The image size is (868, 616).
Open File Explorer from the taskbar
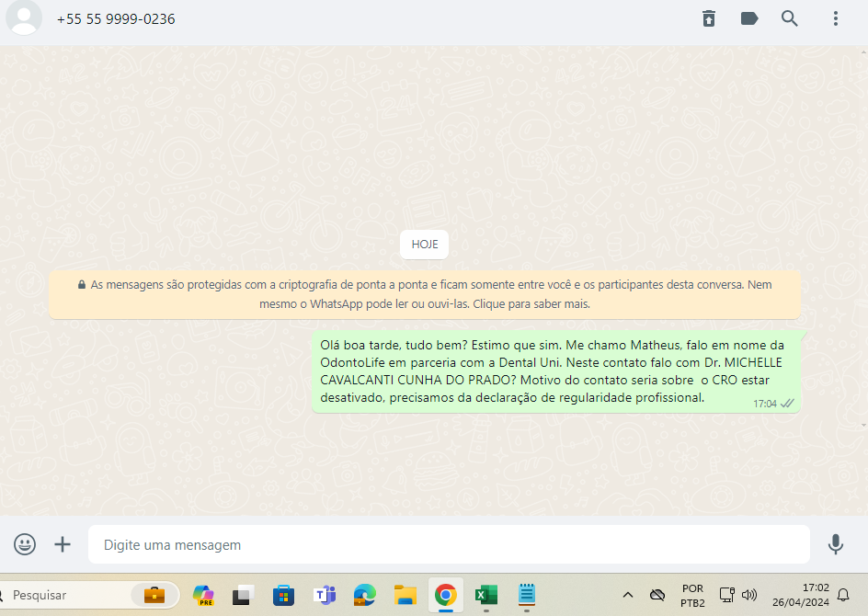pyautogui.click(x=405, y=595)
